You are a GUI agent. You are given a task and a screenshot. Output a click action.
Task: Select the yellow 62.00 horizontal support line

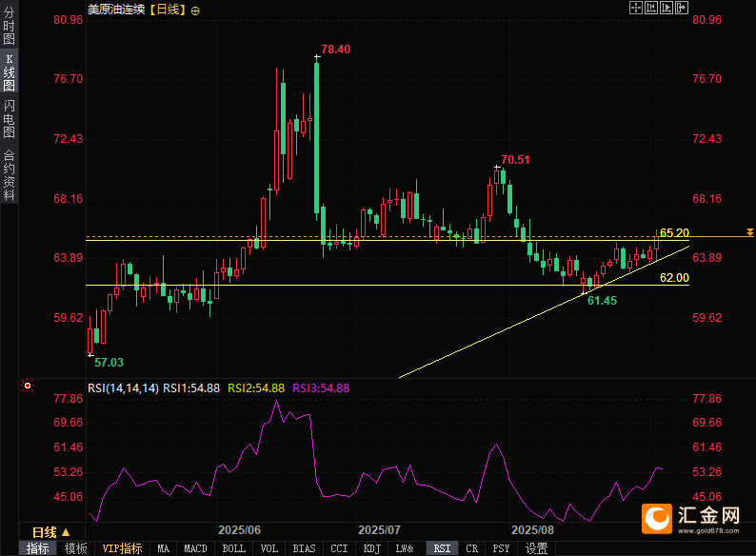(x=381, y=285)
